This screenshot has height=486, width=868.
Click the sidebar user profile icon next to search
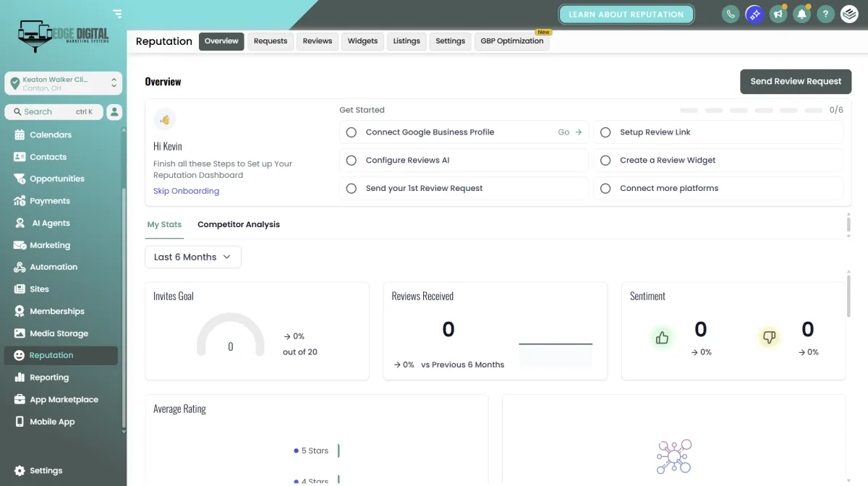click(114, 111)
